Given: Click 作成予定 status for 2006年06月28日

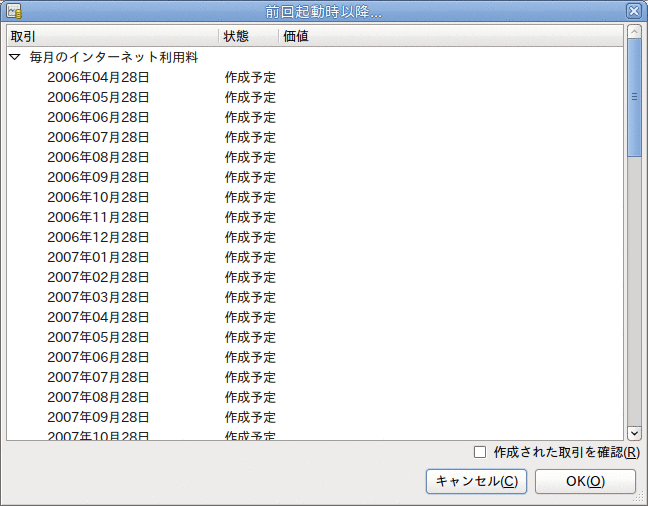Looking at the screenshot, I should click(250, 117).
